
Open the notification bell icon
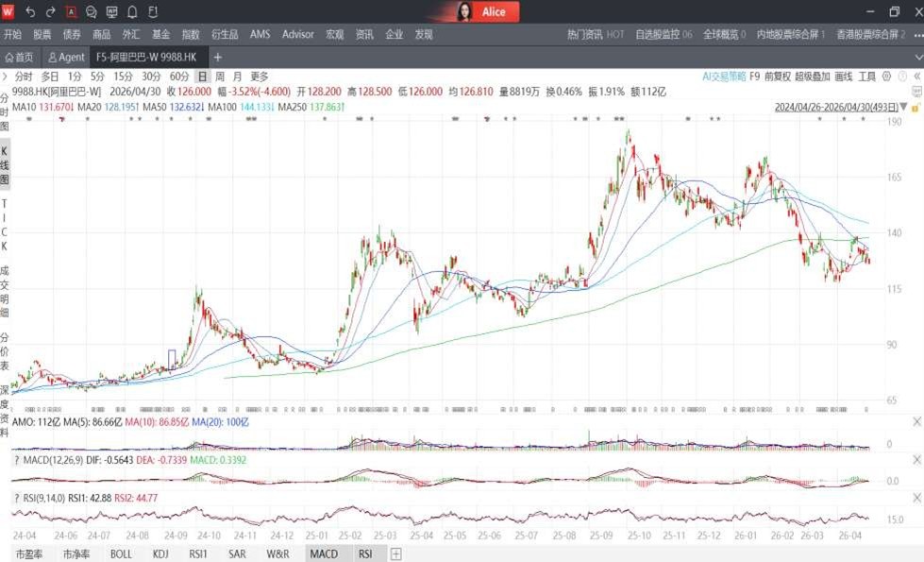point(132,11)
